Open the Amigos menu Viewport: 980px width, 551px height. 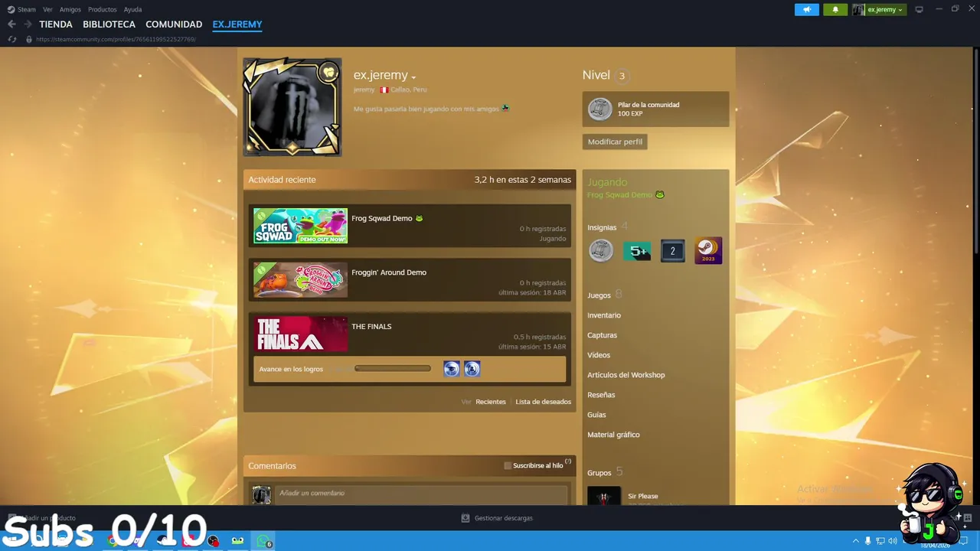pos(70,9)
